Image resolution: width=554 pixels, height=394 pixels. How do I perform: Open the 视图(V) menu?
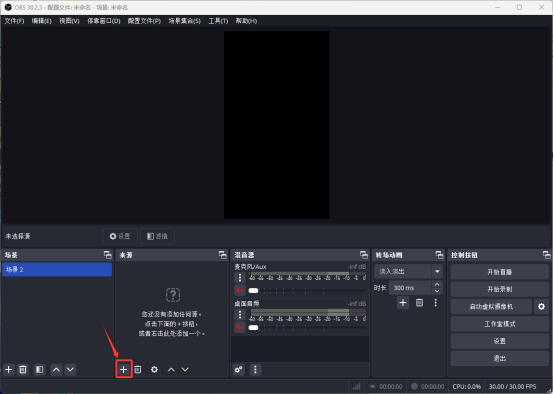tap(69, 21)
